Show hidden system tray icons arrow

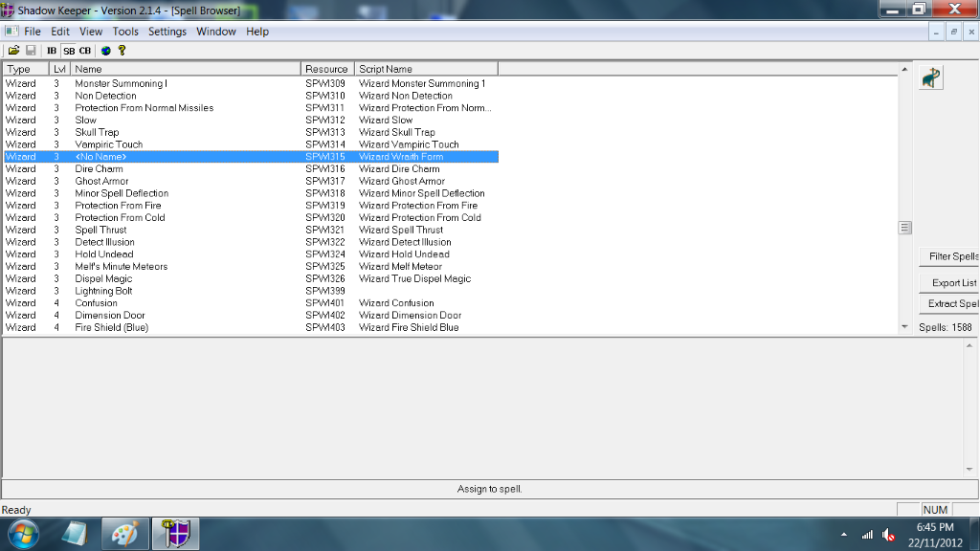pos(844,535)
